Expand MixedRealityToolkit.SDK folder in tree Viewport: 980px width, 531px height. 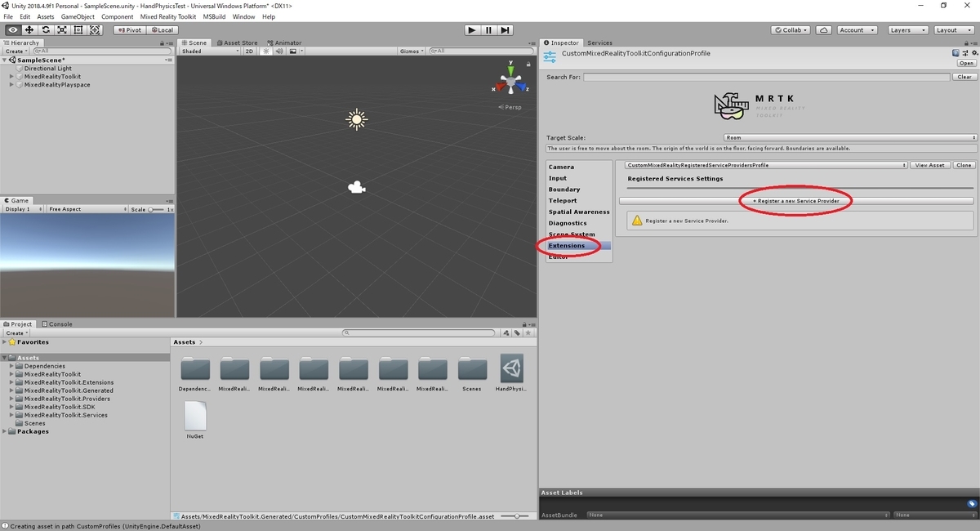coord(12,407)
